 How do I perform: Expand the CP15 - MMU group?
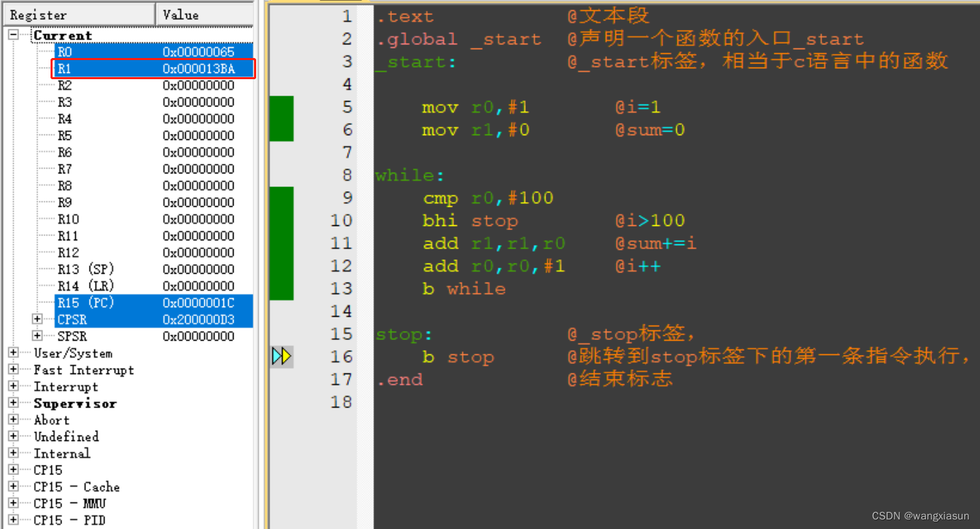(13, 503)
